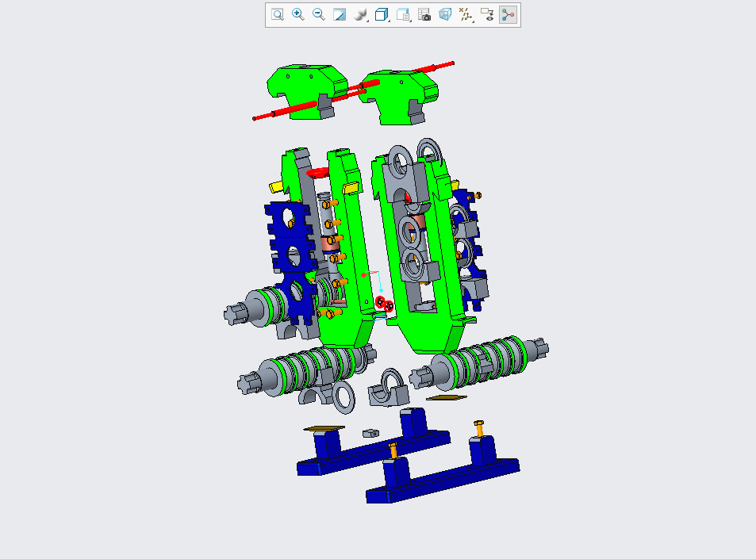756x559 pixels.
Task: Open the View Manager icon
Action: [x=403, y=15]
